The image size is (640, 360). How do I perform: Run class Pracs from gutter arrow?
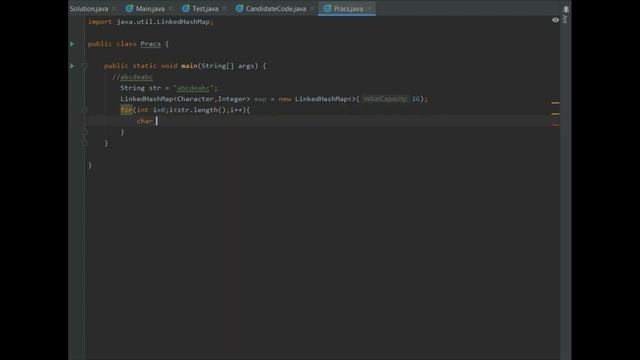pyautogui.click(x=72, y=44)
